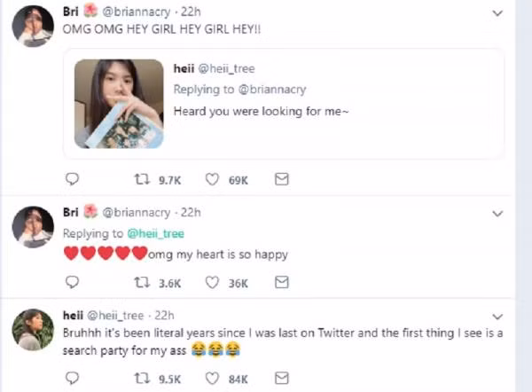
Task: Share 'my heart is so happy' tweet via message
Action: click(x=282, y=282)
